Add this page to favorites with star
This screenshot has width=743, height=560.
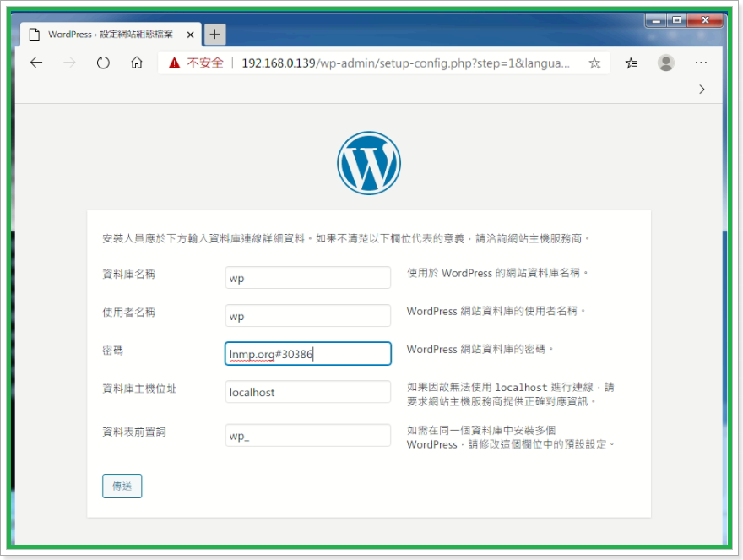tap(594, 63)
